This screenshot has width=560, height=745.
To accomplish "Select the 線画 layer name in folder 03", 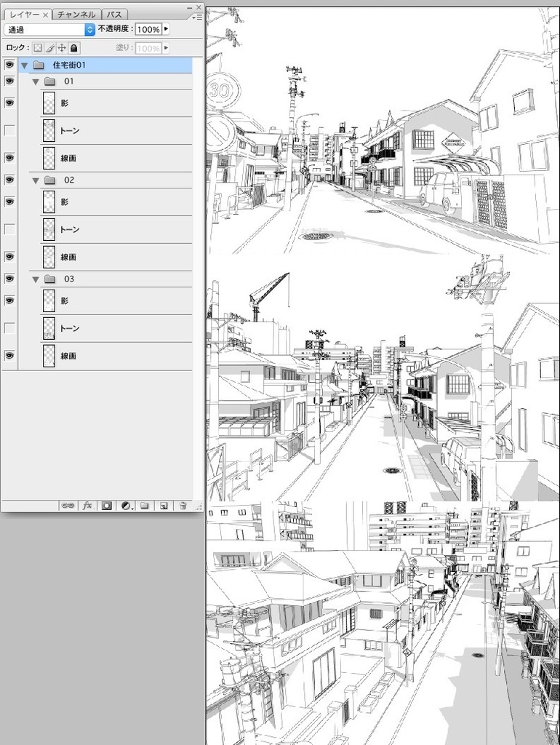I will [x=68, y=356].
